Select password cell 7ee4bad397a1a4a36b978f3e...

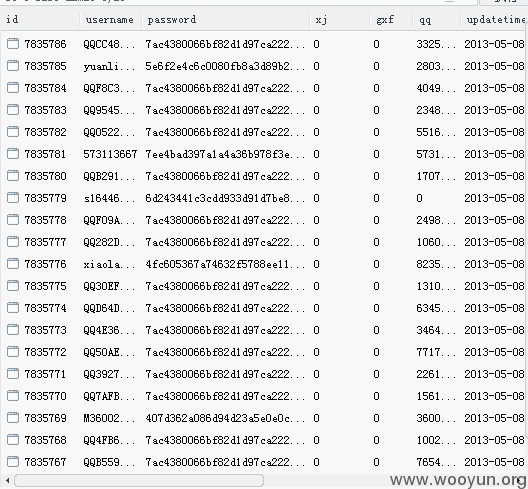click(x=225, y=154)
